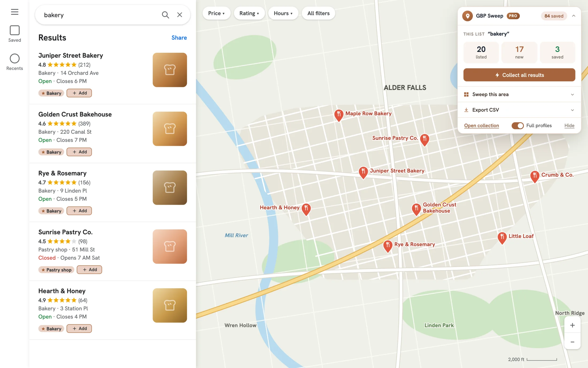Open Rye & Rosemary thumbnail

tap(170, 188)
